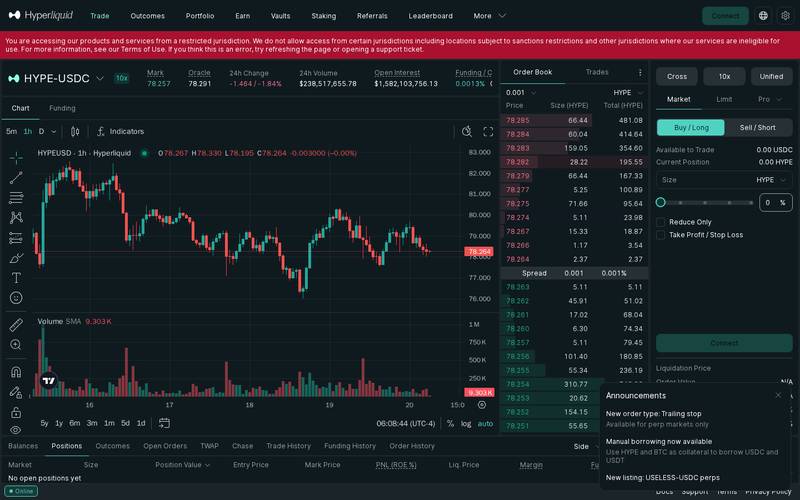This screenshot has height=500, width=800.
Task: Open the Portfolio page
Action: pos(199,16)
